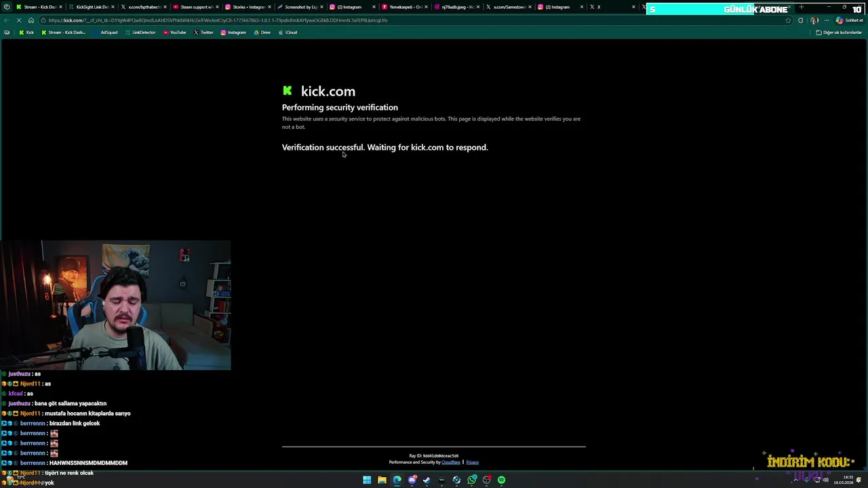The image size is (868, 488).
Task: Switch to the nj76udb.jpeg tab
Action: click(x=456, y=7)
